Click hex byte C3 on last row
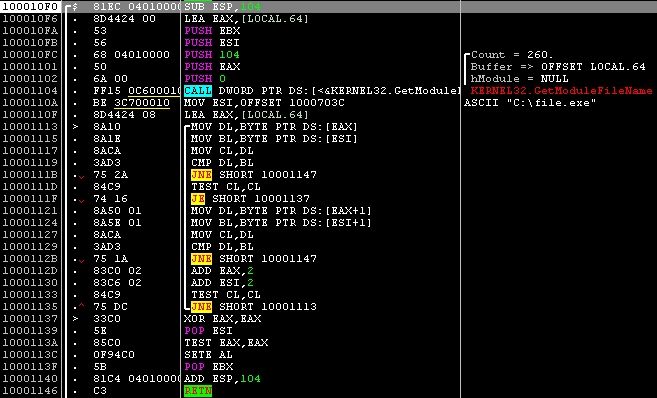The height and width of the screenshot is (398, 657). pos(100,391)
